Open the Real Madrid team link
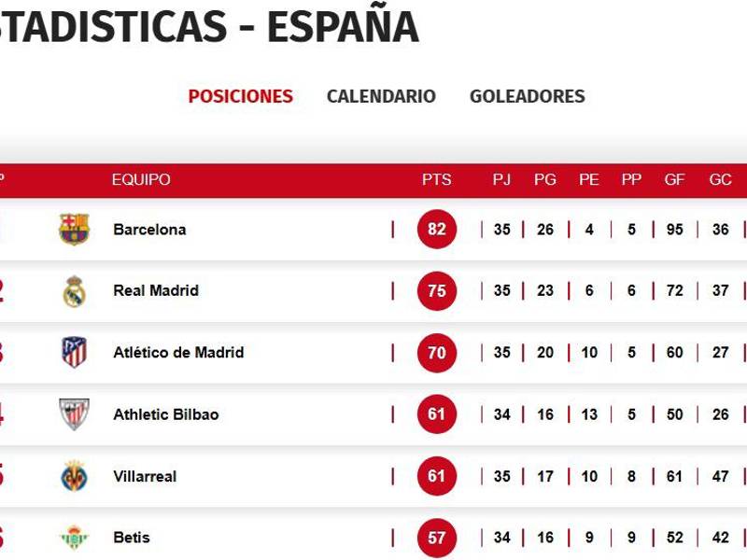The width and height of the screenshot is (747, 560). click(x=156, y=291)
